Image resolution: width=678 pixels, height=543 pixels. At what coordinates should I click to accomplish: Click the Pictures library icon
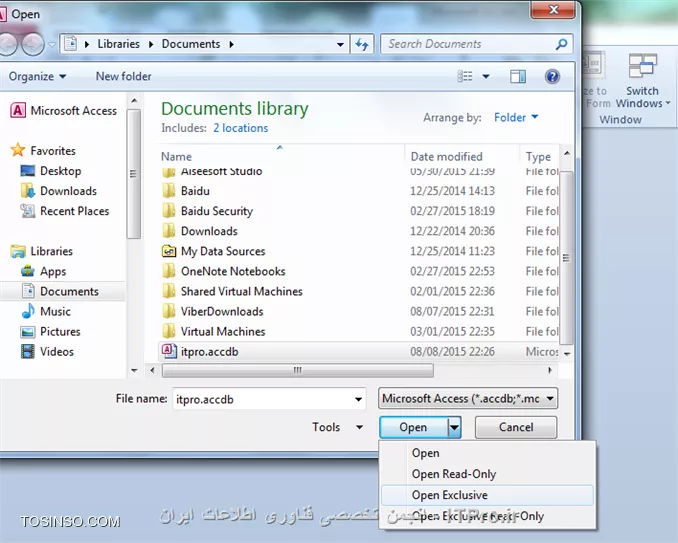[28, 332]
